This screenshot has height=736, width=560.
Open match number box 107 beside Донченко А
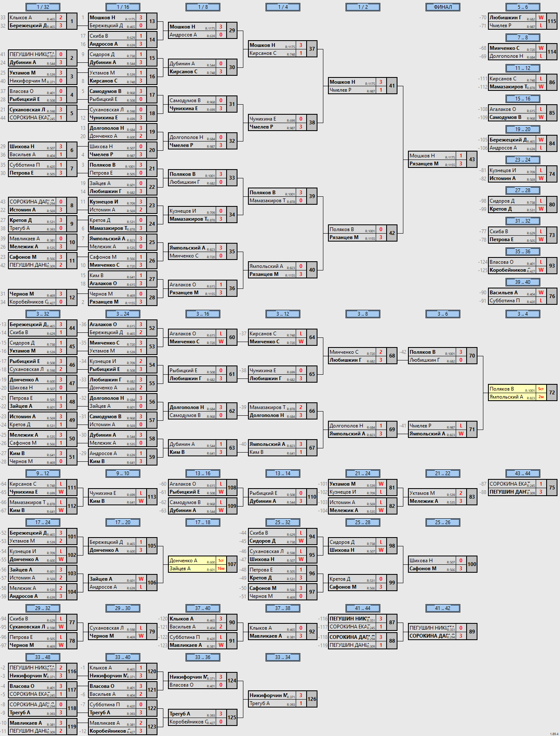[x=232, y=564]
